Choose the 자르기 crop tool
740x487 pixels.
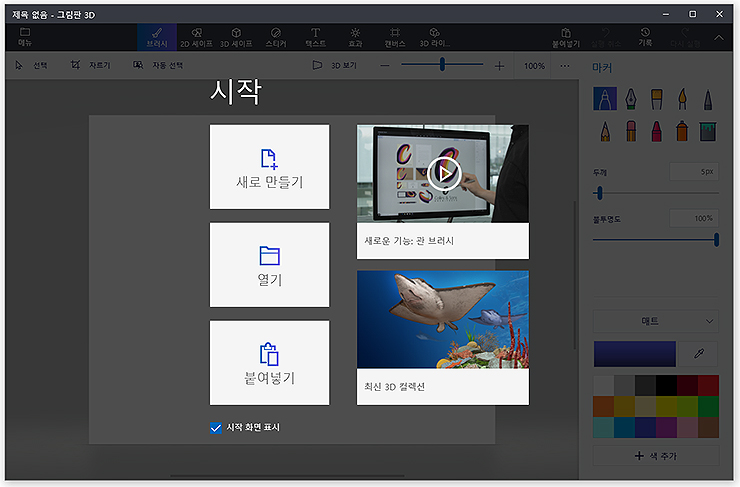tap(90, 65)
